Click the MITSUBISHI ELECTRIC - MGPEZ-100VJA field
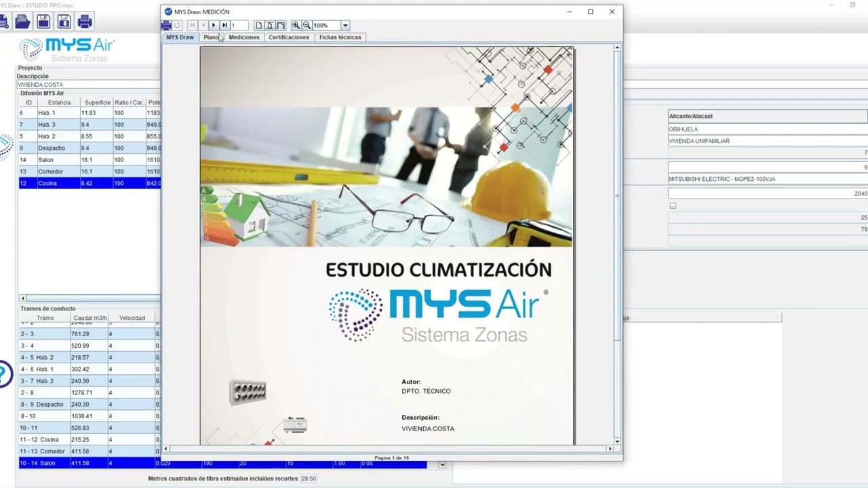The image size is (868, 488). pyautogui.click(x=768, y=179)
